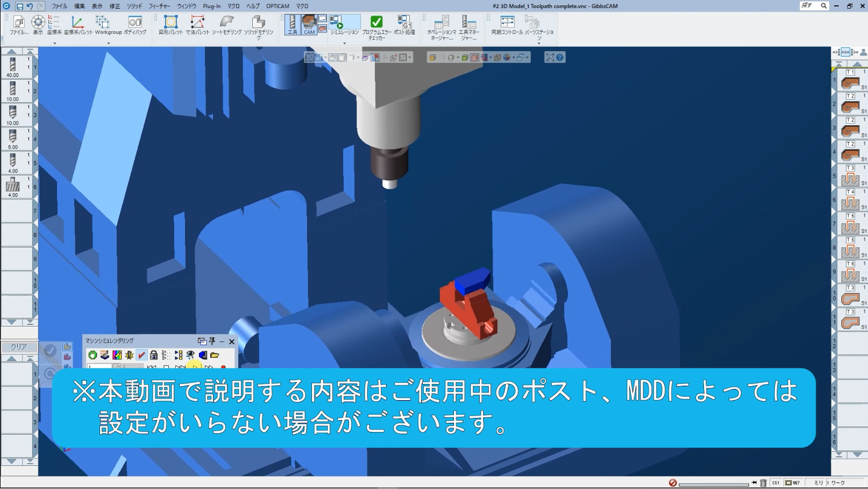This screenshot has width=868, height=489.
Task: Click the help question mark in viewport toolbar
Action: tap(560, 58)
